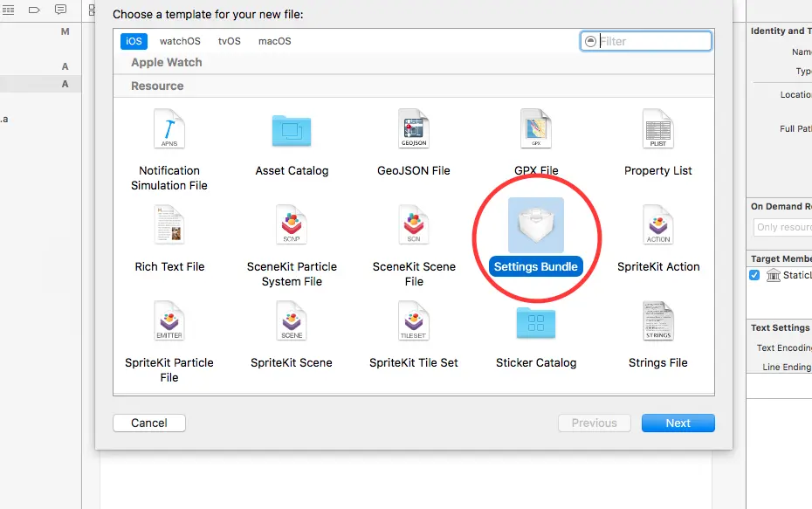
Task: Select the Strings File template icon
Action: click(658, 320)
